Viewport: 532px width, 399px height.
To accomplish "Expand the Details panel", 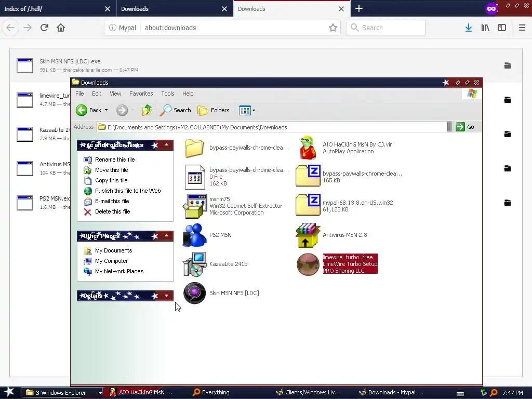I will point(167,296).
